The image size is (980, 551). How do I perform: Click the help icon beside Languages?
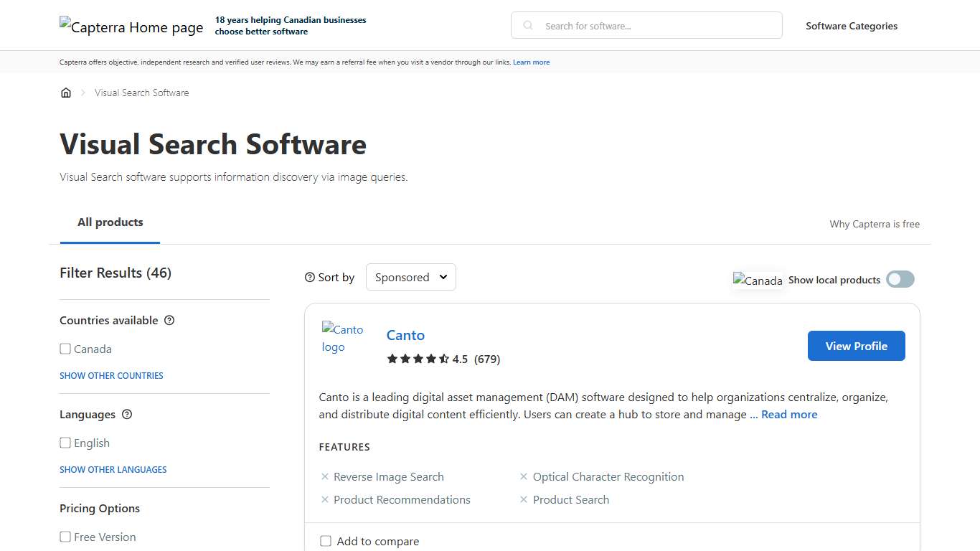[127, 414]
